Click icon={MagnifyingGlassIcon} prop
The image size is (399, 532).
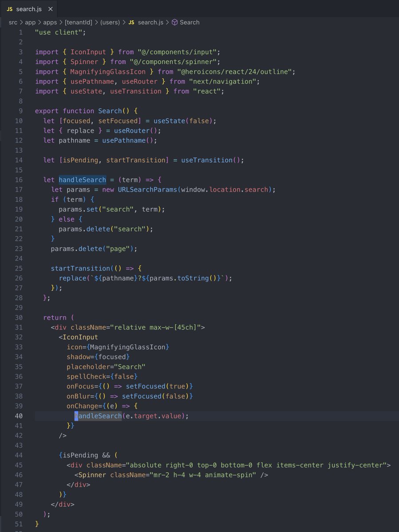tap(118, 347)
